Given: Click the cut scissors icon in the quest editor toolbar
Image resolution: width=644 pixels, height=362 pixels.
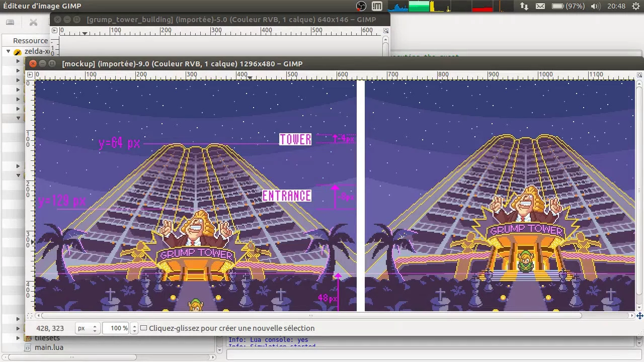Looking at the screenshot, I should point(33,22).
